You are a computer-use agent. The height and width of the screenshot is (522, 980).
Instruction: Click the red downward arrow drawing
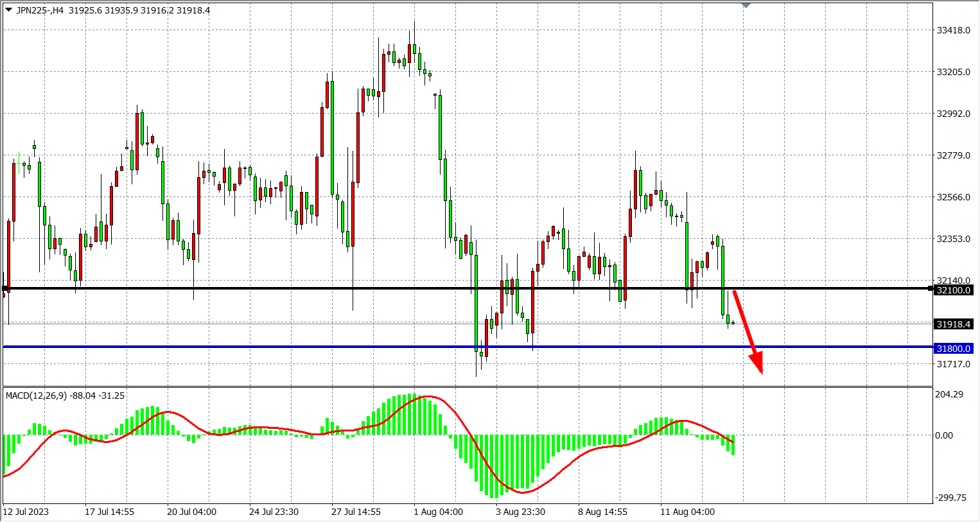748,330
